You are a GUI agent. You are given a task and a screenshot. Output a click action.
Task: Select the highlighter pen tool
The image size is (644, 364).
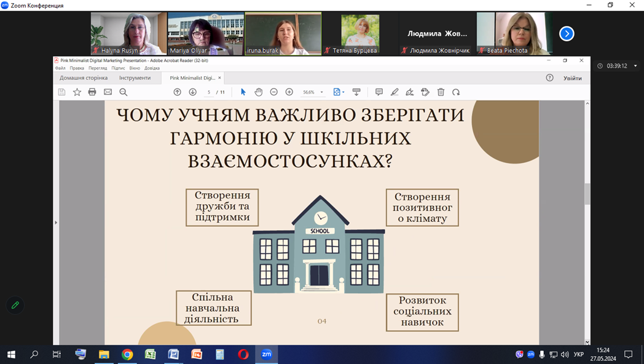point(395,92)
